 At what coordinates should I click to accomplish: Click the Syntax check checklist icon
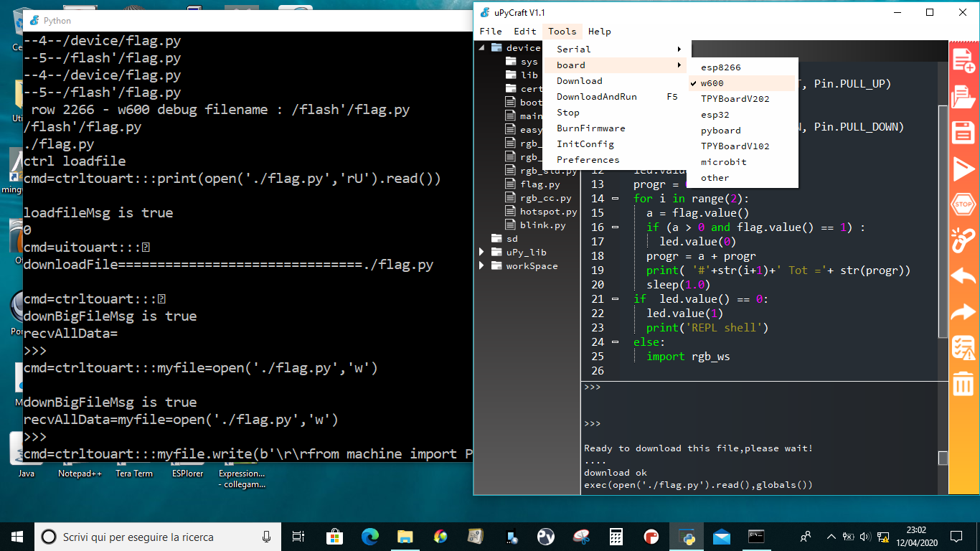pyautogui.click(x=963, y=348)
